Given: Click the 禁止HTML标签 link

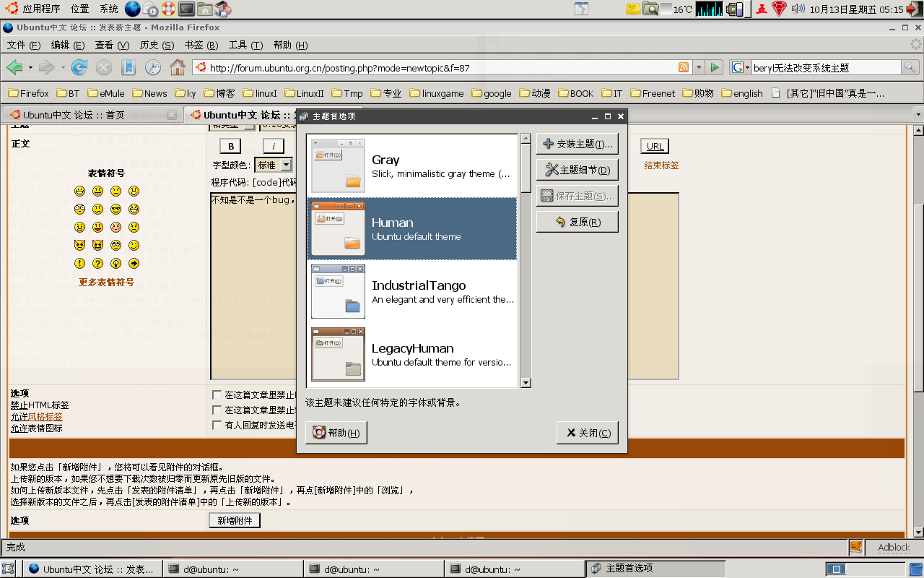Looking at the screenshot, I should [40, 405].
